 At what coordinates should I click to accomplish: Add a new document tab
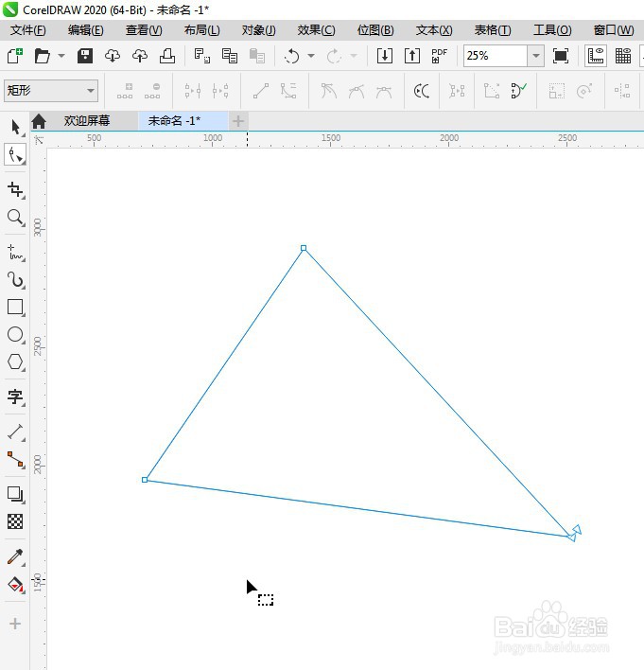(238, 121)
